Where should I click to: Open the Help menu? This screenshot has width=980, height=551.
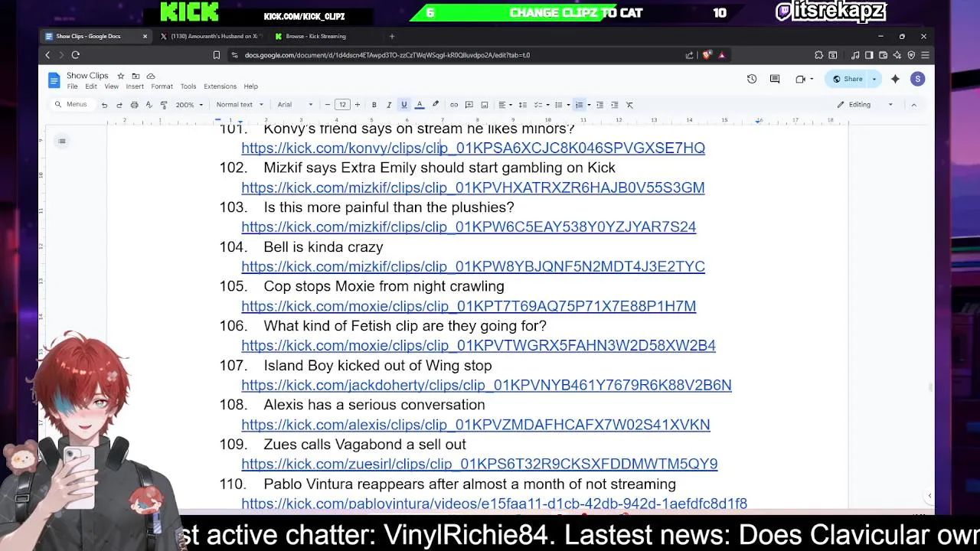(x=250, y=86)
